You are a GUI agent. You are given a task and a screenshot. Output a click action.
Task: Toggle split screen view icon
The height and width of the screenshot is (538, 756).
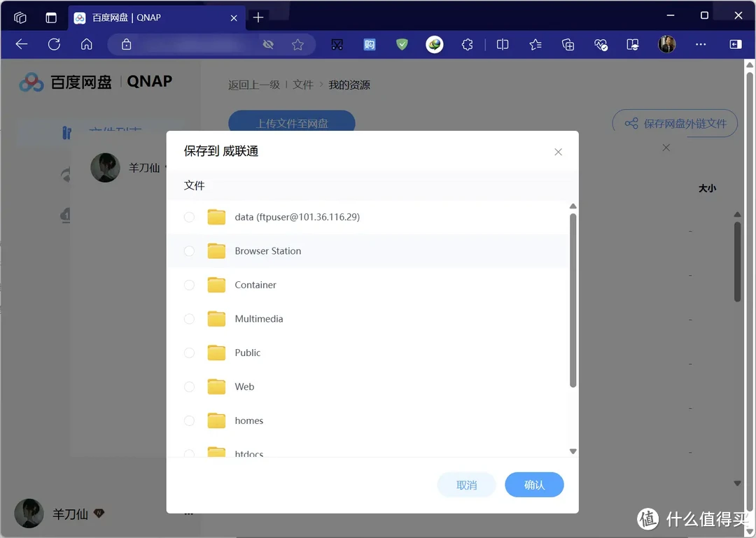pyautogui.click(x=503, y=45)
